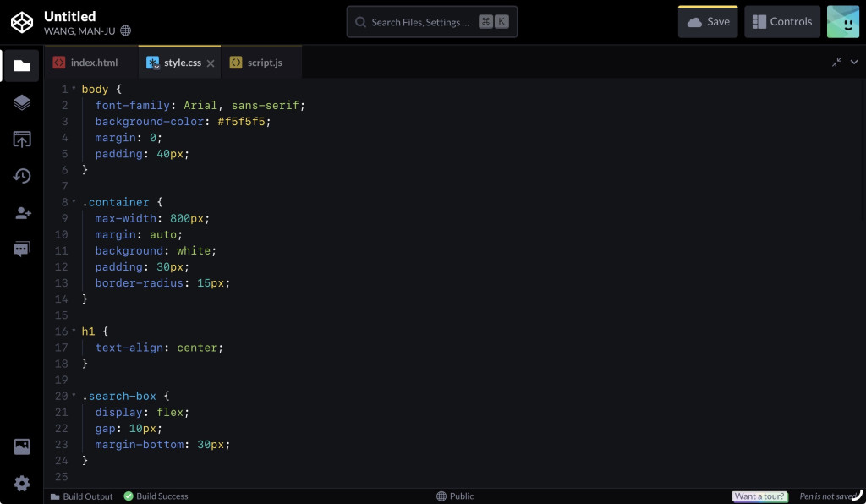This screenshot has width=866, height=504.
Task: Open the stacked layers sidebar icon
Action: (x=21, y=102)
